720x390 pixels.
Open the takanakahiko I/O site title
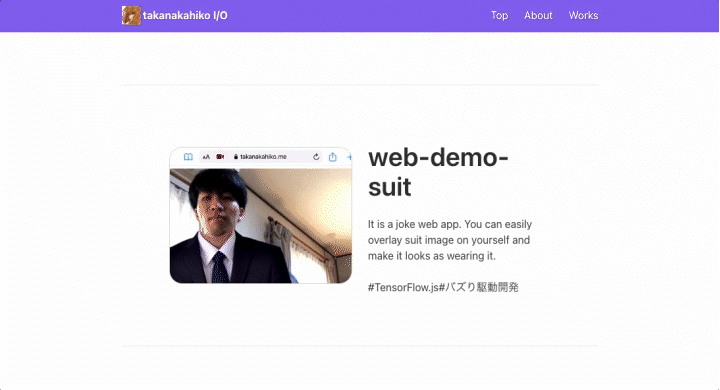coord(185,16)
